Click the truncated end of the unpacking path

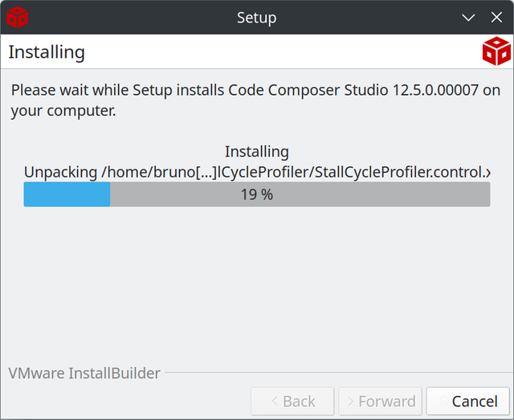pyautogui.click(x=488, y=172)
